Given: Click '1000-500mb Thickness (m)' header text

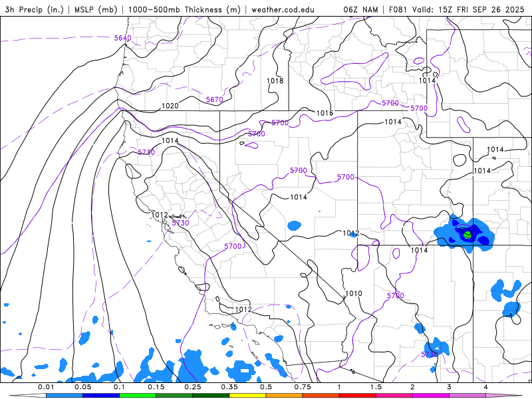Looking at the screenshot, I should point(184,9).
